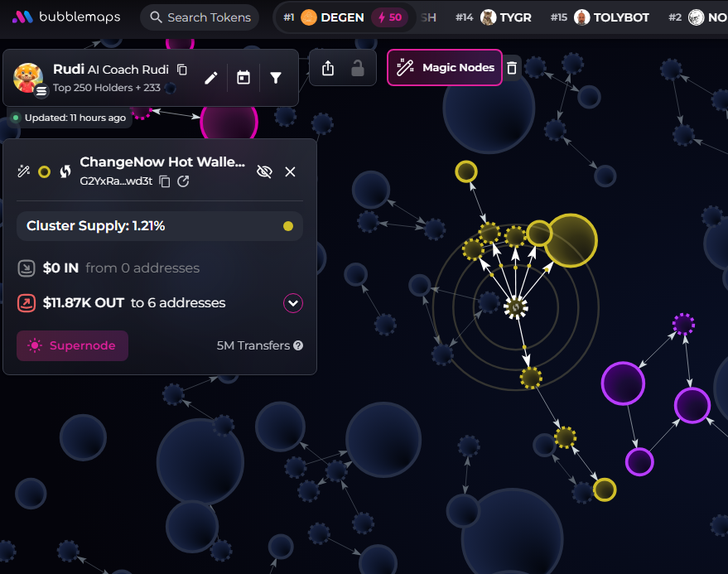This screenshot has height=574, width=728.
Task: Open the pink lightning 50 boost badge
Action: [x=389, y=17]
